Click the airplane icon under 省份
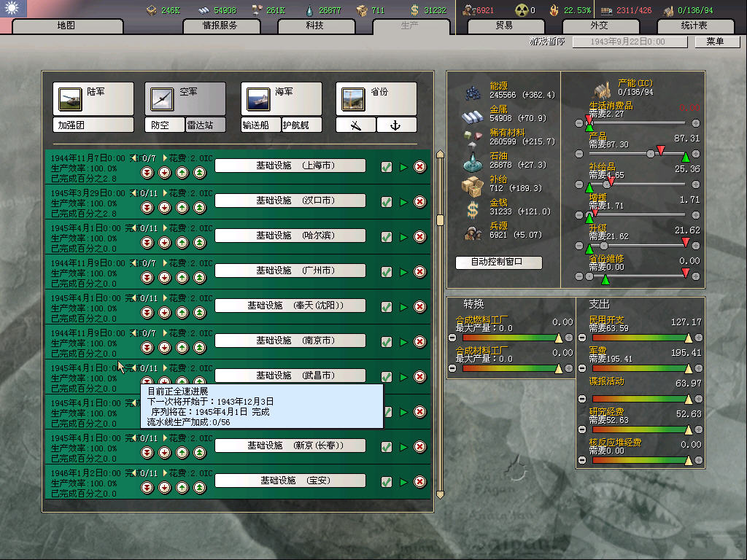 coord(355,125)
